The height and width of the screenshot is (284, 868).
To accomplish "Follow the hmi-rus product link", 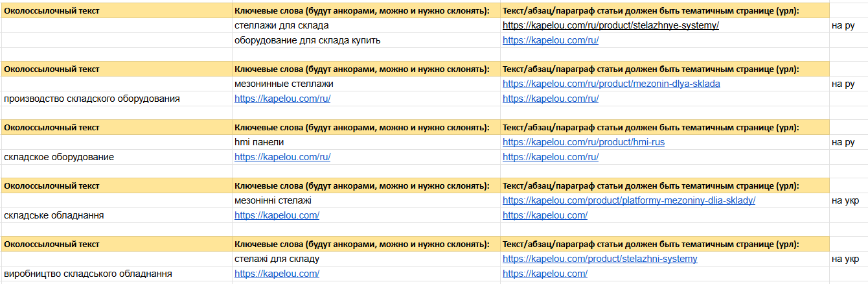I will point(583,142).
